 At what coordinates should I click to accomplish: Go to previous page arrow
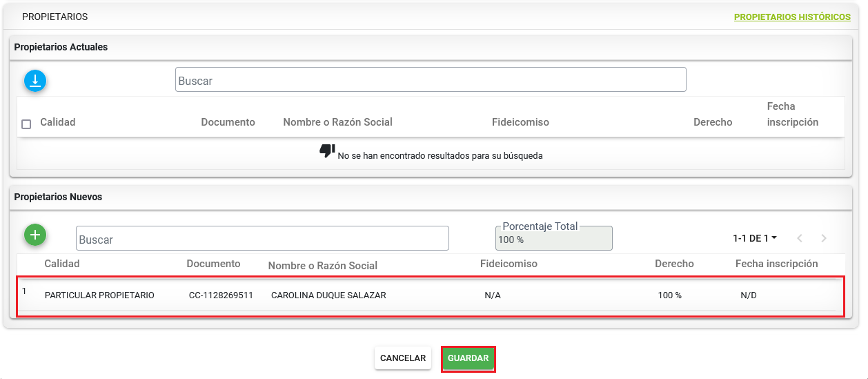point(800,238)
